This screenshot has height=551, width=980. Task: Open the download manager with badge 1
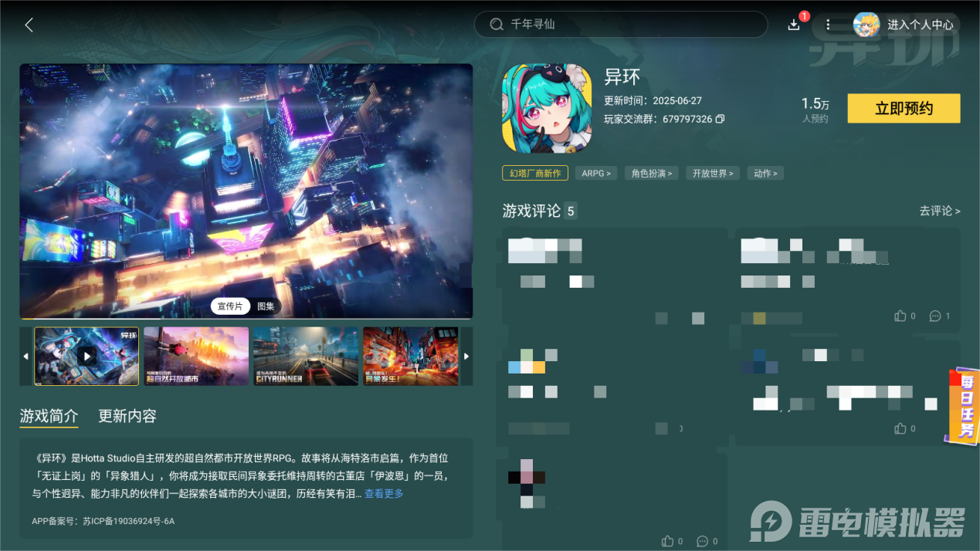coord(794,24)
